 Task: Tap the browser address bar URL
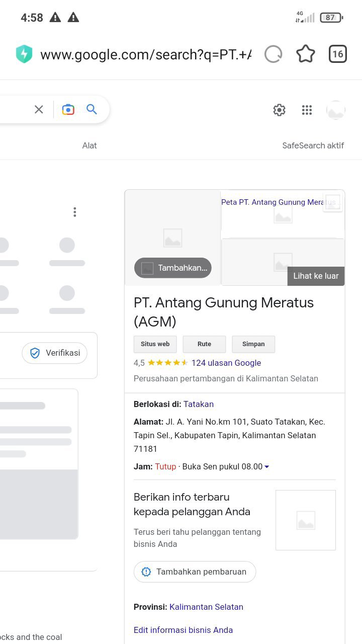click(146, 54)
